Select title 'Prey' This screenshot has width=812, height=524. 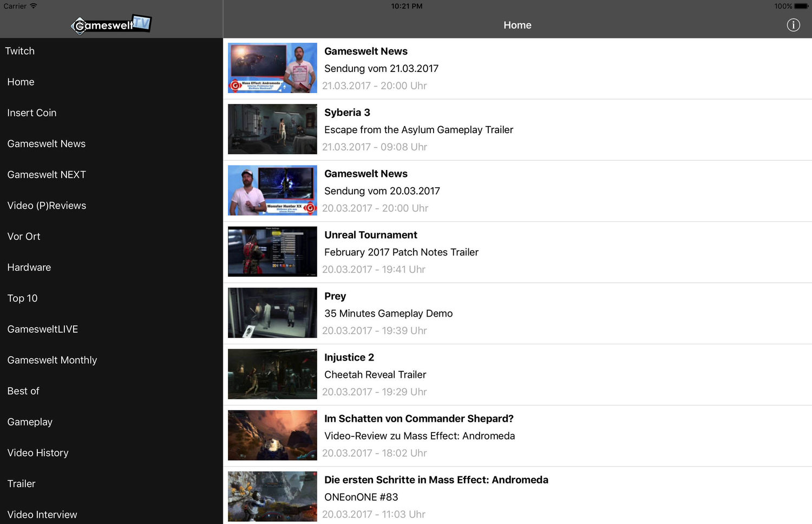pyautogui.click(x=335, y=296)
